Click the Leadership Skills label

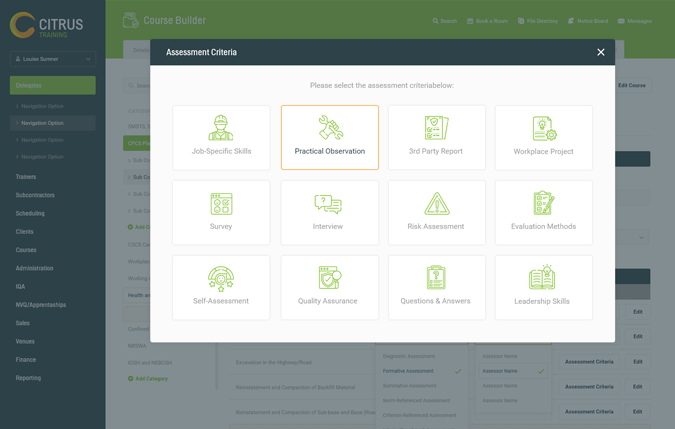(542, 301)
